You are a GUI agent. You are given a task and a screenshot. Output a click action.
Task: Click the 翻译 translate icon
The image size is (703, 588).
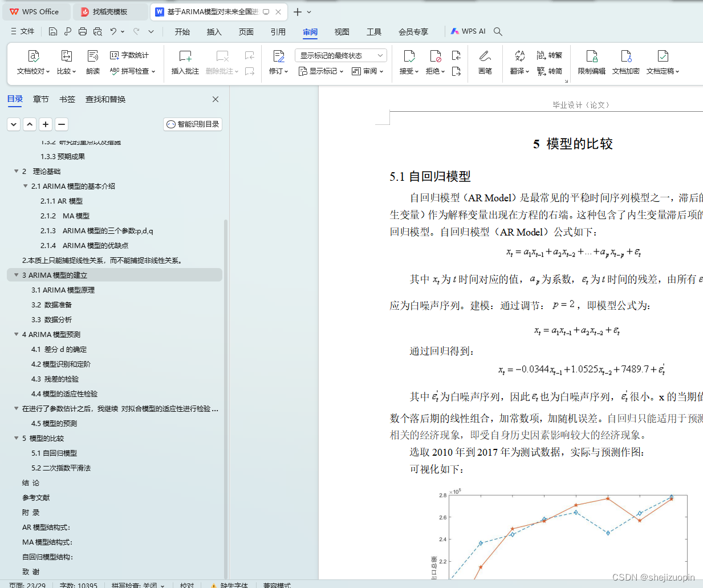(519, 56)
